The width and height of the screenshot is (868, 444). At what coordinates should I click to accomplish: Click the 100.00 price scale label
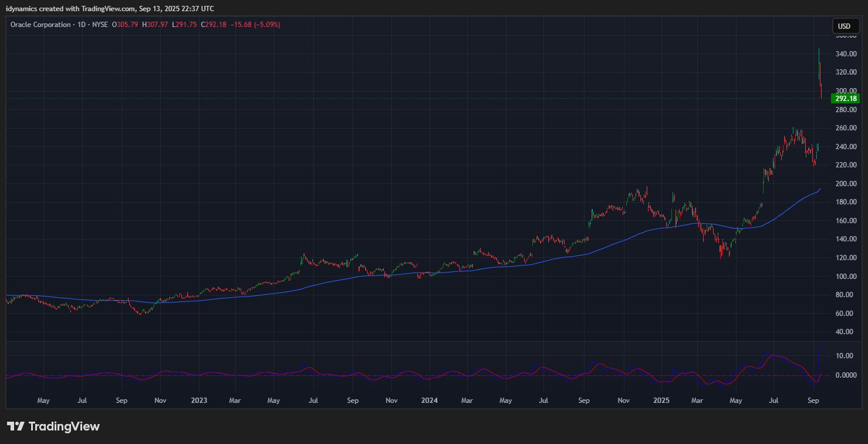[845, 277]
